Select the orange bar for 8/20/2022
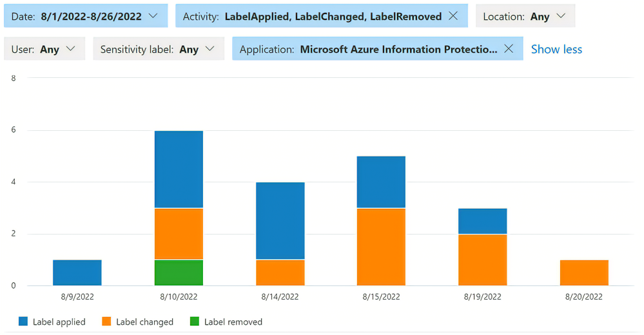This screenshot has width=644, height=335. pyautogui.click(x=584, y=273)
